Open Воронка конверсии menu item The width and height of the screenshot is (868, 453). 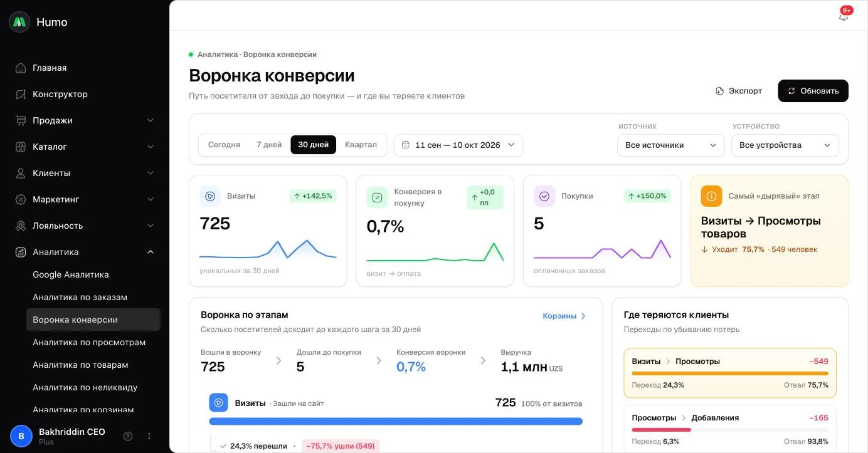click(x=93, y=320)
